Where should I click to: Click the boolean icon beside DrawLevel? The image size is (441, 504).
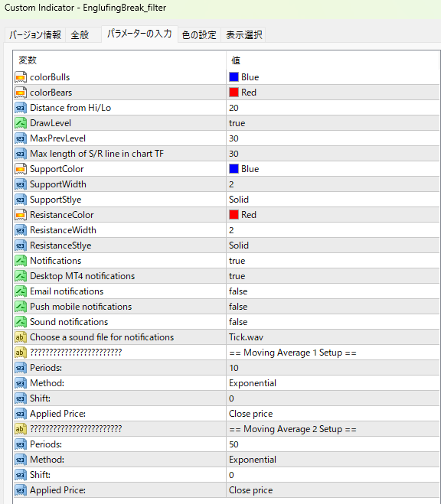pos(20,123)
